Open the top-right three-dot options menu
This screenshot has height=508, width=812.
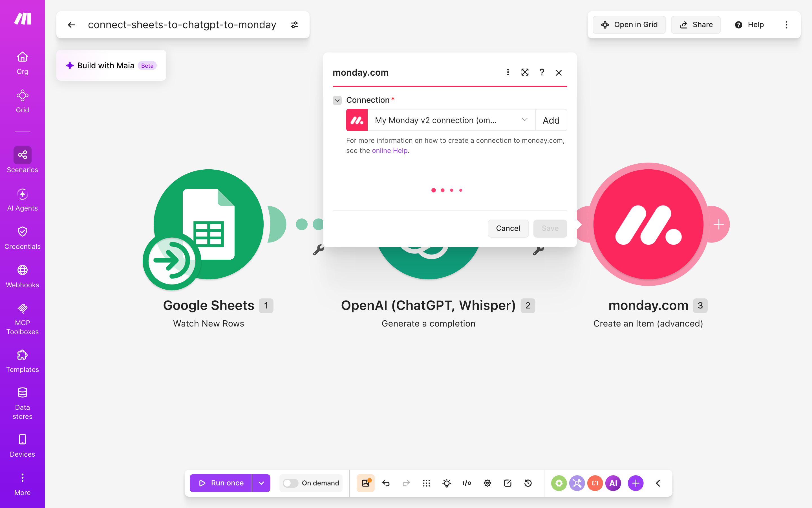(787, 25)
